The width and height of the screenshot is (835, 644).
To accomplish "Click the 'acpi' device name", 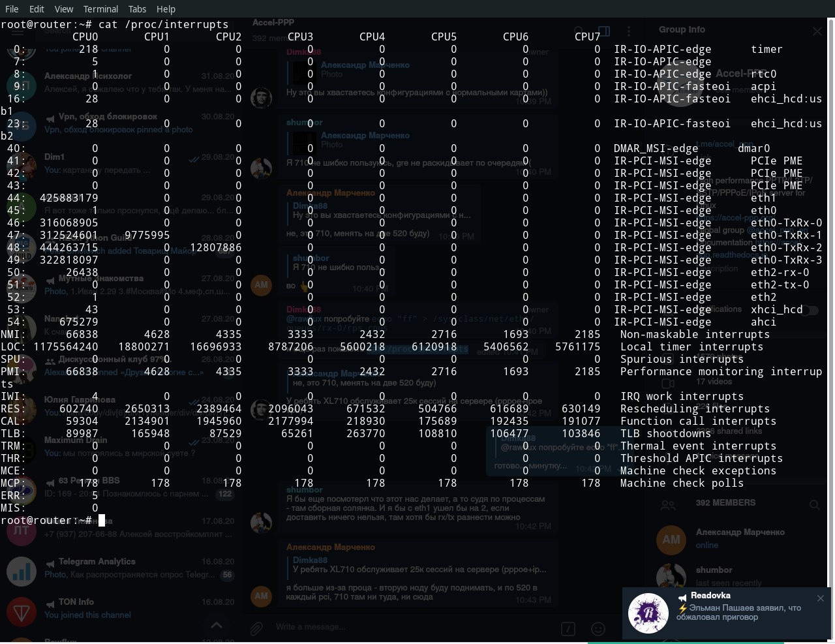I will 763,87.
